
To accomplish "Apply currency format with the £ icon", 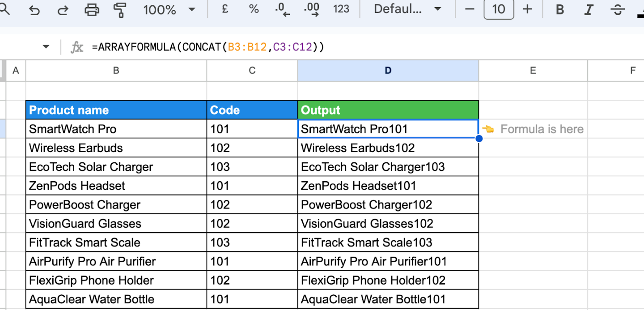I will (225, 9).
